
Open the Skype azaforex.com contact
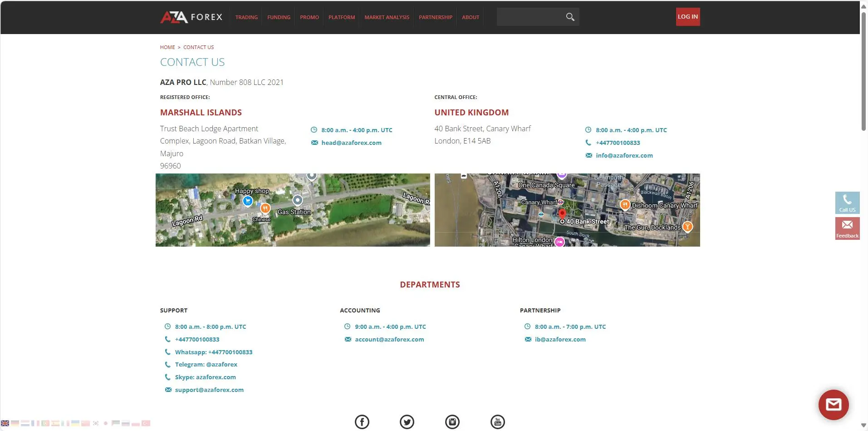(x=206, y=377)
